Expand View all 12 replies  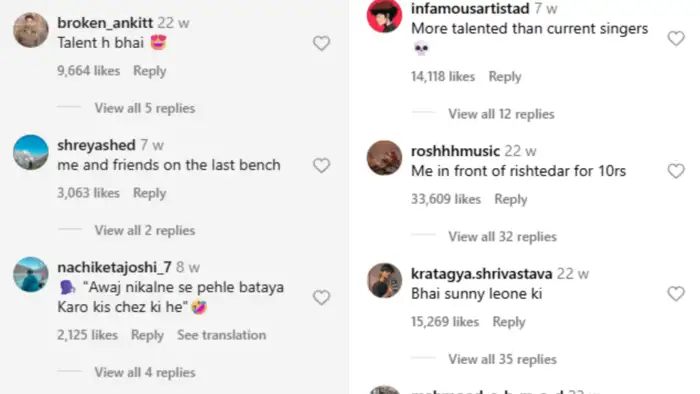[501, 114]
